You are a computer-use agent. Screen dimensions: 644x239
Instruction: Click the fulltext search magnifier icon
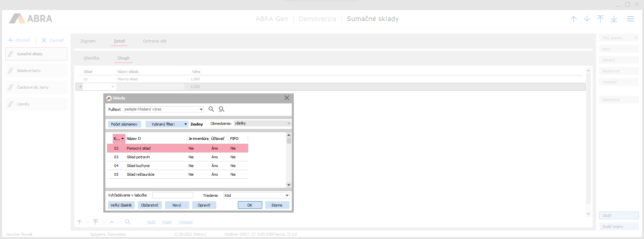[x=211, y=109]
